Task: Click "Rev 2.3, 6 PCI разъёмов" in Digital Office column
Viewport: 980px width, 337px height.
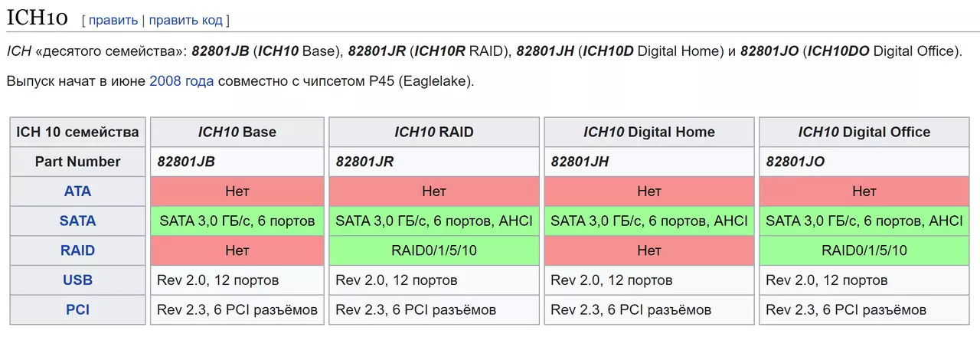Action: [x=864, y=310]
